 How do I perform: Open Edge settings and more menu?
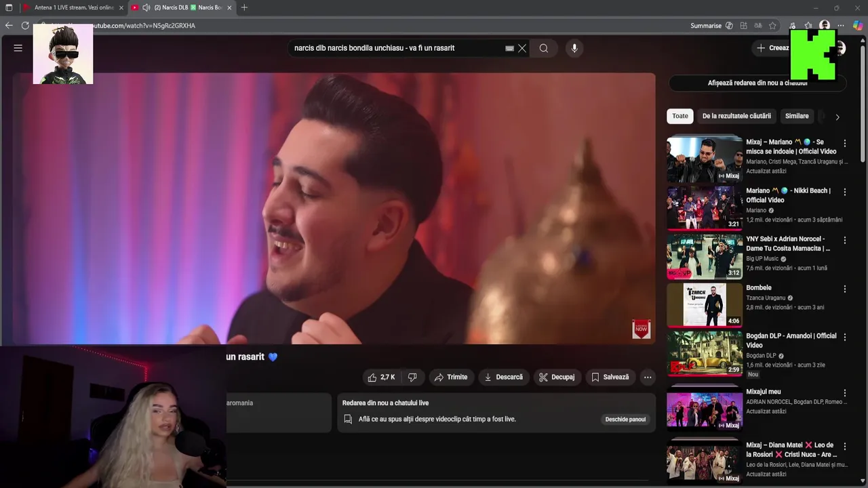(x=841, y=26)
